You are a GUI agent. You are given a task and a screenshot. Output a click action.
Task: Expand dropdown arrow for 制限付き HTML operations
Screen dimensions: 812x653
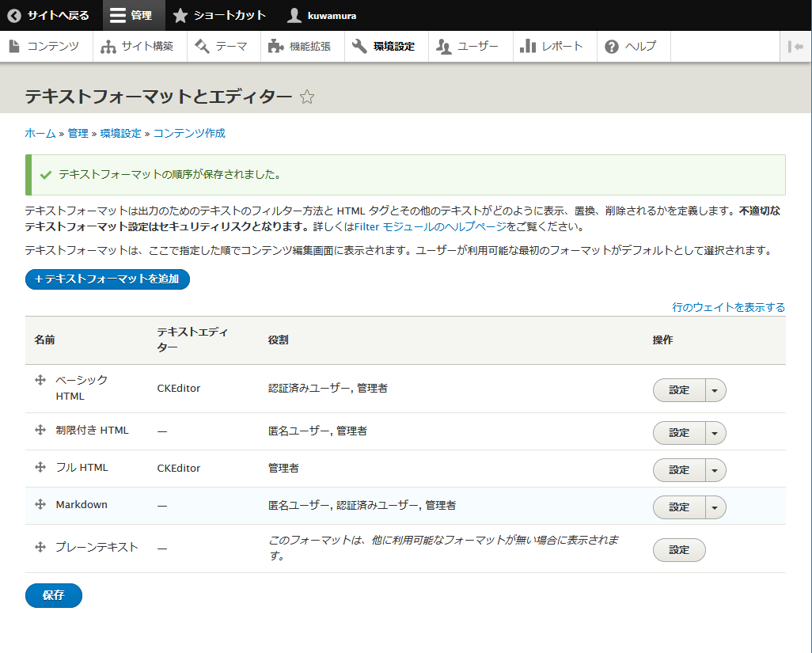click(x=715, y=433)
